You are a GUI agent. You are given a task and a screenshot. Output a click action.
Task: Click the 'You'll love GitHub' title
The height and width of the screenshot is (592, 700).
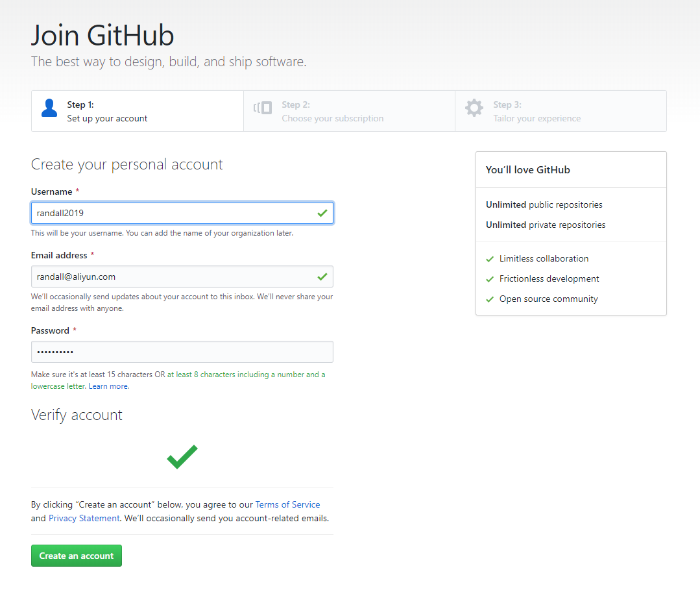[x=527, y=170]
